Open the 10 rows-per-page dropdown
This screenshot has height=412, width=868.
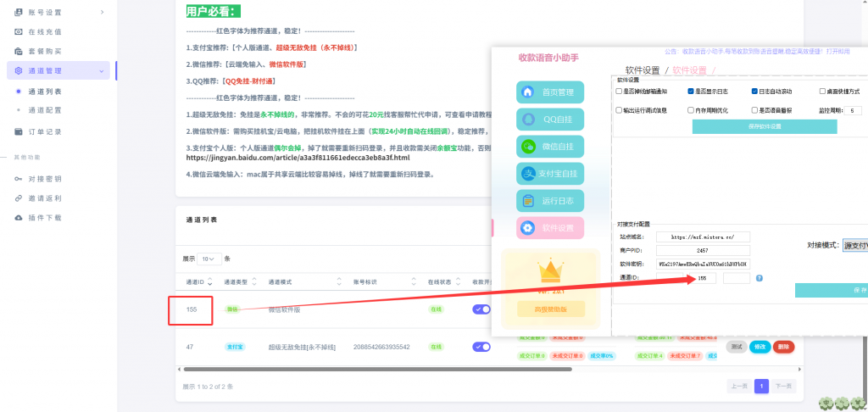tap(211, 259)
